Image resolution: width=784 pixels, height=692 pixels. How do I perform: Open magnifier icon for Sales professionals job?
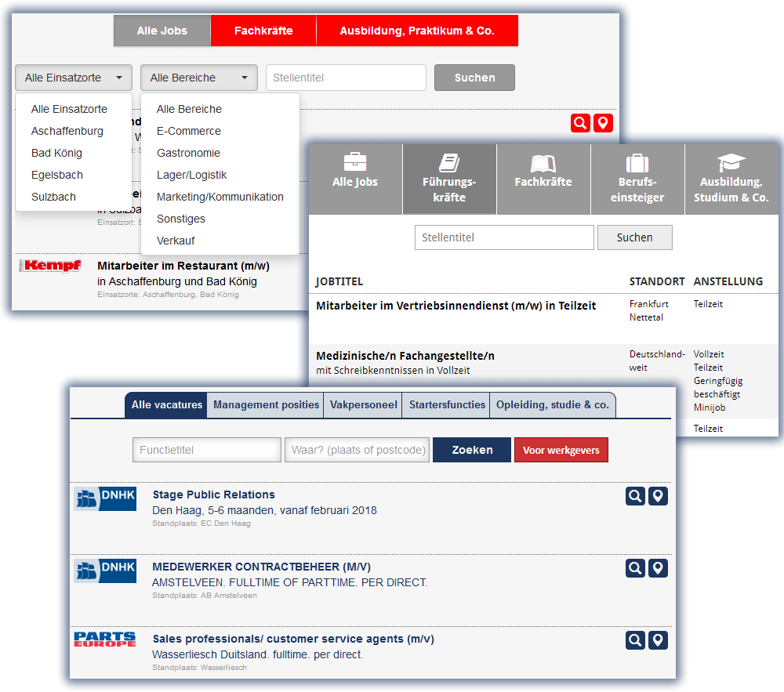(x=635, y=640)
